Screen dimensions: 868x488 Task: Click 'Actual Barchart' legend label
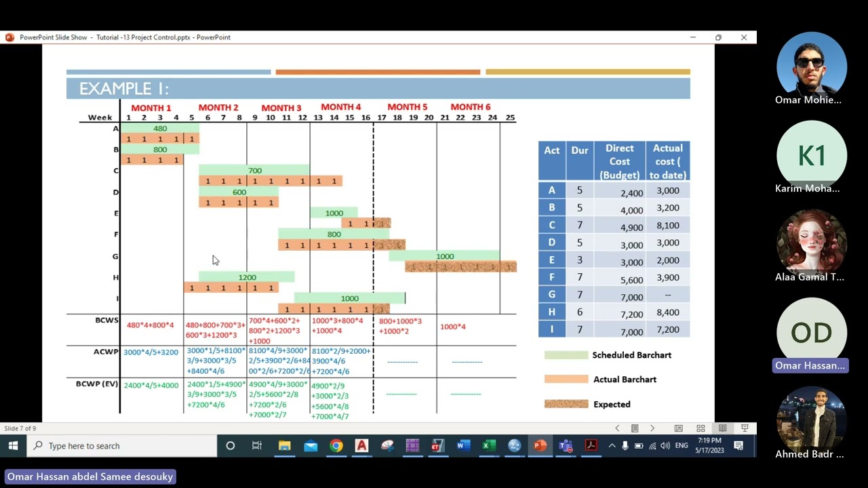pos(625,379)
